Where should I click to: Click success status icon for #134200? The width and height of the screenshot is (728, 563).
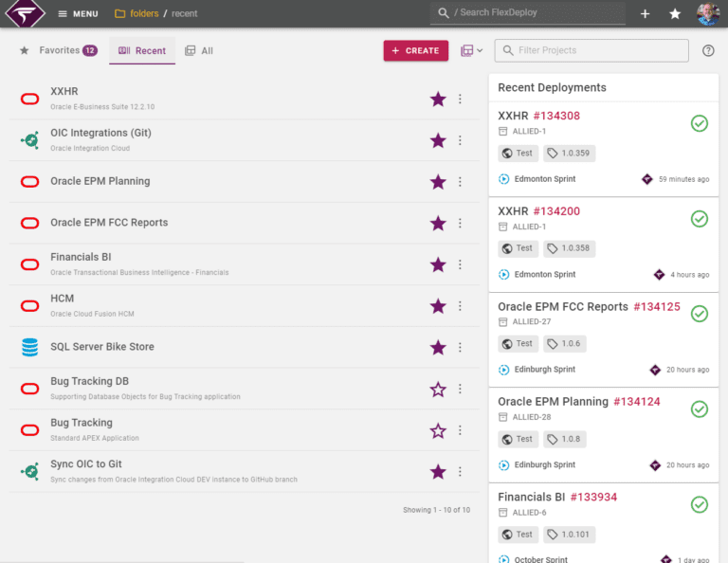click(700, 219)
